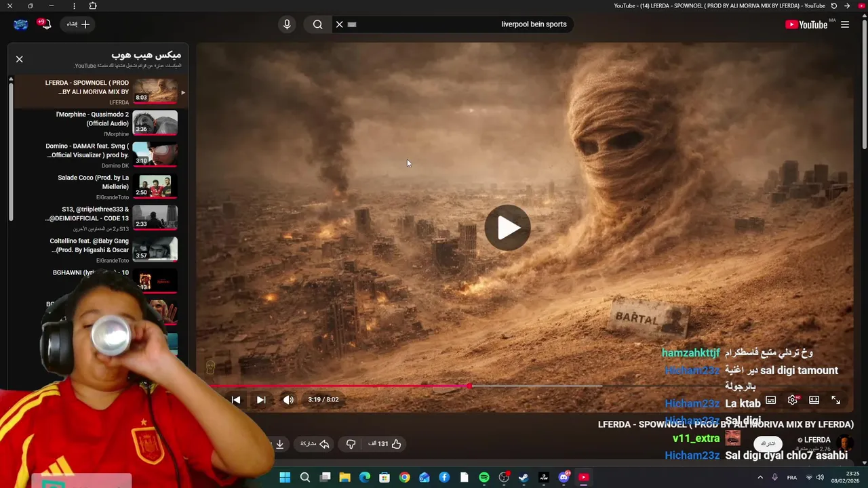Toggle subtitles captions button in player

click(x=771, y=400)
